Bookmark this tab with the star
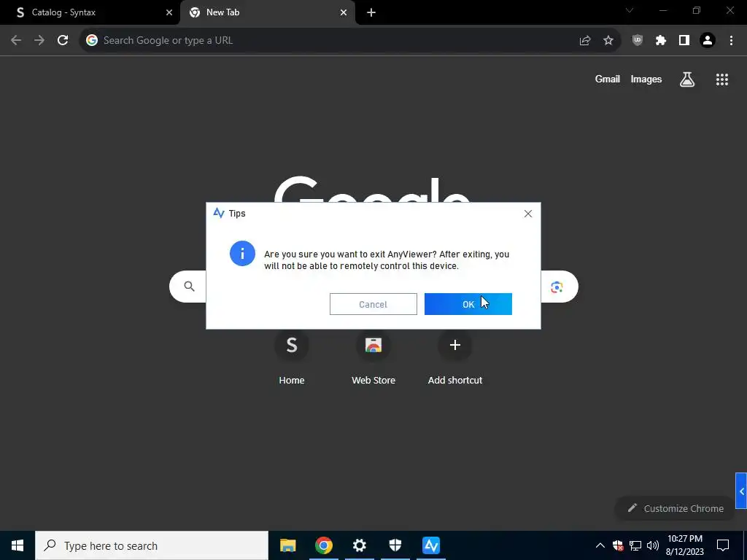This screenshot has width=747, height=560. pos(608,41)
